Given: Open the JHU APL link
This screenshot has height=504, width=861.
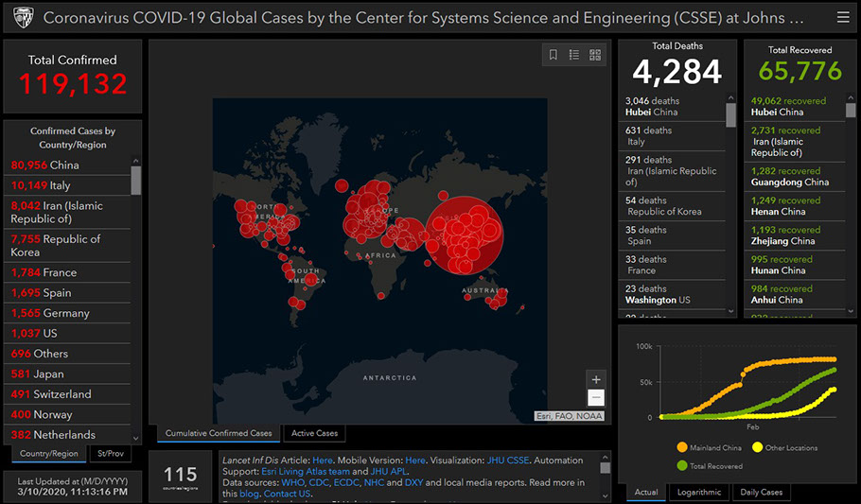Looking at the screenshot, I should click(389, 471).
